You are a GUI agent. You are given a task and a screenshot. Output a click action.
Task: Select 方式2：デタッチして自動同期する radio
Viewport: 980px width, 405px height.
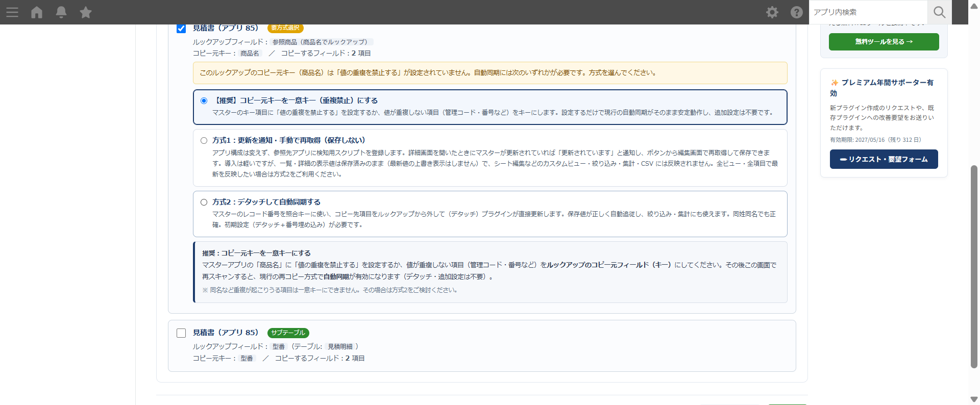[x=204, y=202]
